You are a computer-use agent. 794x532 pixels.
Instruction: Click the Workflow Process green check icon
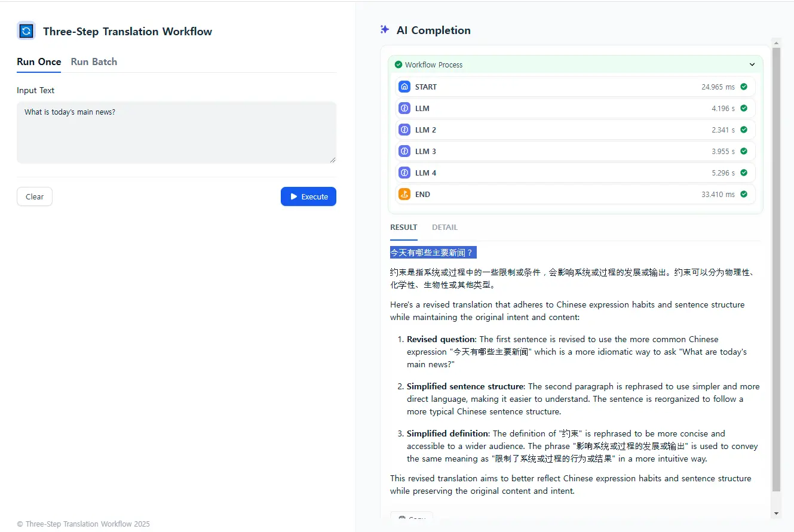pyautogui.click(x=398, y=64)
